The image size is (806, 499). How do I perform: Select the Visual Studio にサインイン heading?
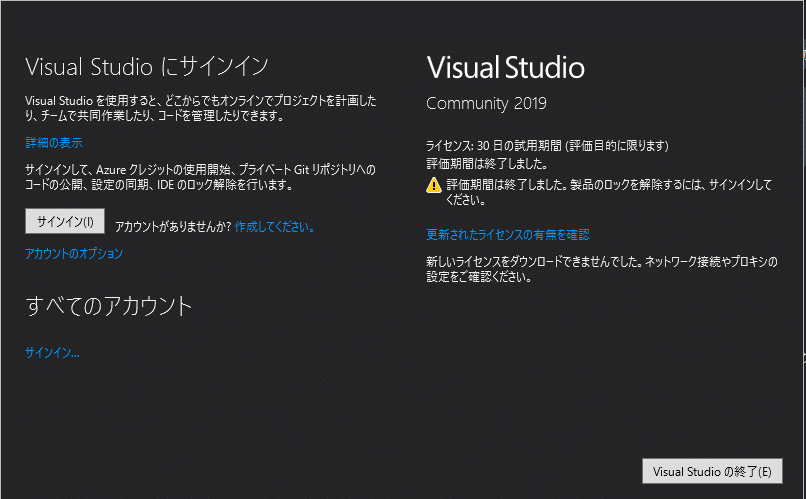coord(147,67)
